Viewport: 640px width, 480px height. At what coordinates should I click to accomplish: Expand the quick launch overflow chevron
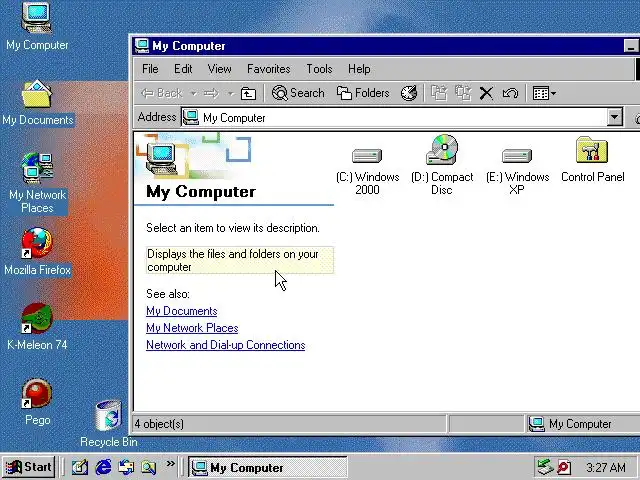[x=171, y=464]
